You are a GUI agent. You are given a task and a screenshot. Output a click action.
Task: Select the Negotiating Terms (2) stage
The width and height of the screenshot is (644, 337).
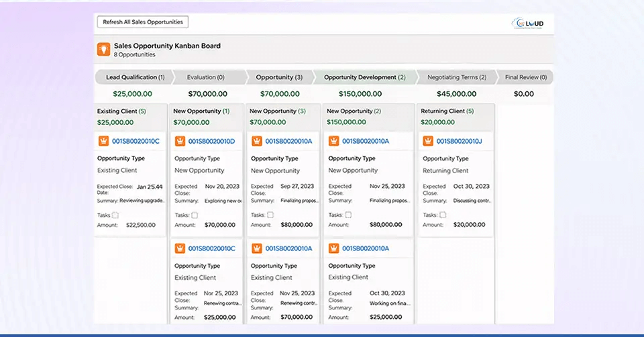pyautogui.click(x=457, y=77)
